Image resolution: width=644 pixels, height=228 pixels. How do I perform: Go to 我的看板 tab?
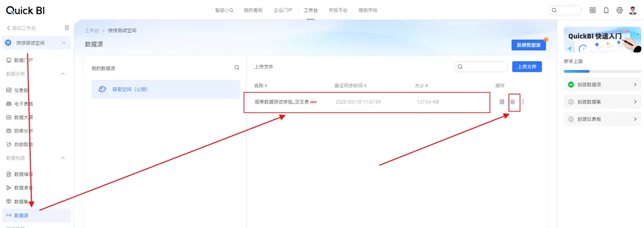tap(253, 10)
